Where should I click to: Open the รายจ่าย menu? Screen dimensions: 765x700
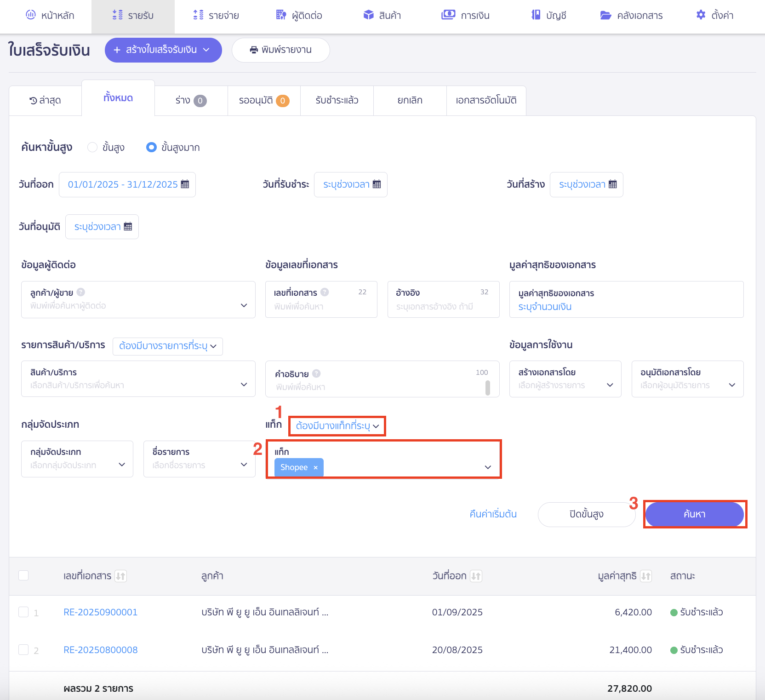[216, 16]
